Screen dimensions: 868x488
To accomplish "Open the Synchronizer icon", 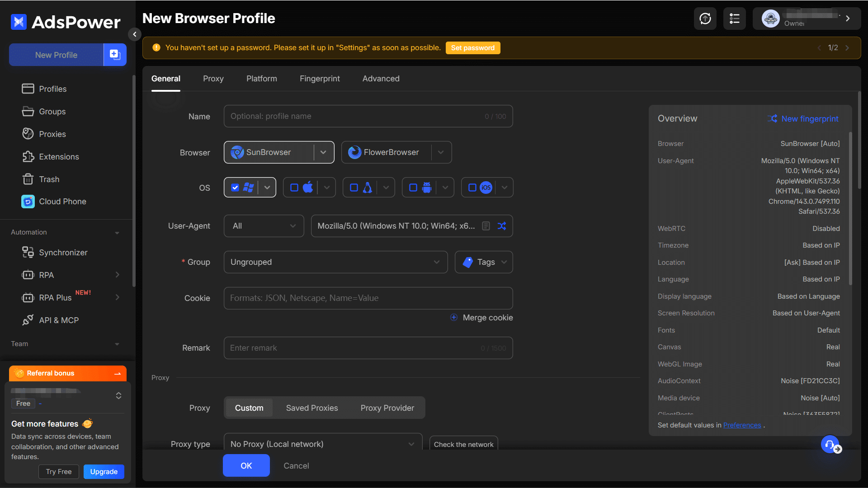I will coord(28,252).
